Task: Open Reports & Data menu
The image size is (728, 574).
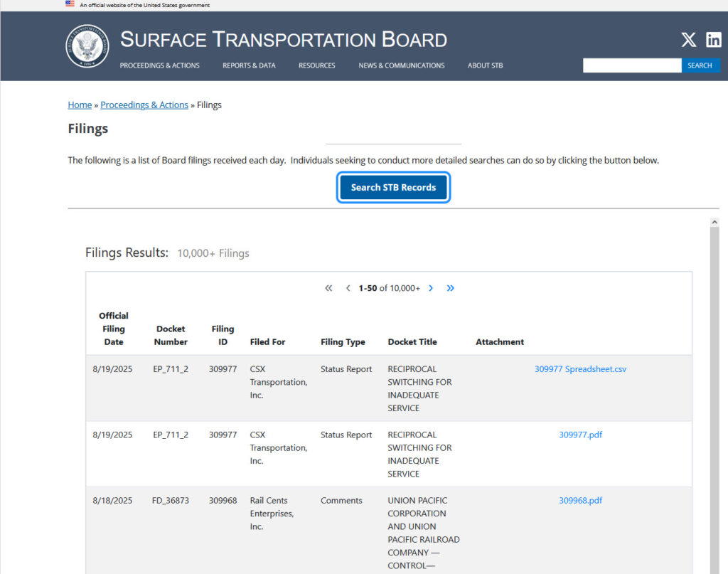Action: tap(249, 65)
